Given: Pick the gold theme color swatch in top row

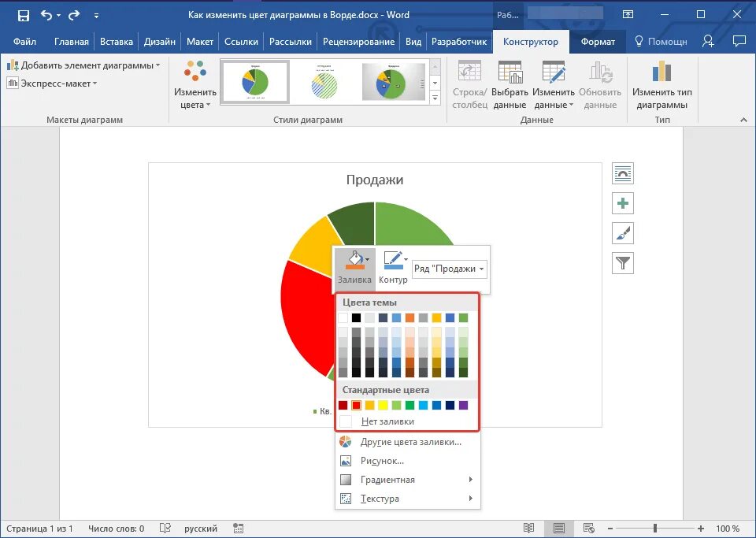Looking at the screenshot, I should (x=436, y=317).
